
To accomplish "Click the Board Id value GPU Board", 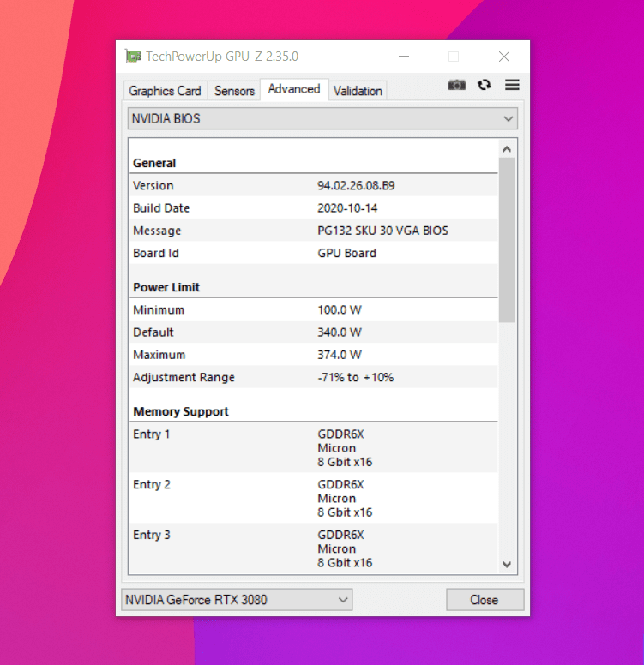I will click(x=346, y=253).
